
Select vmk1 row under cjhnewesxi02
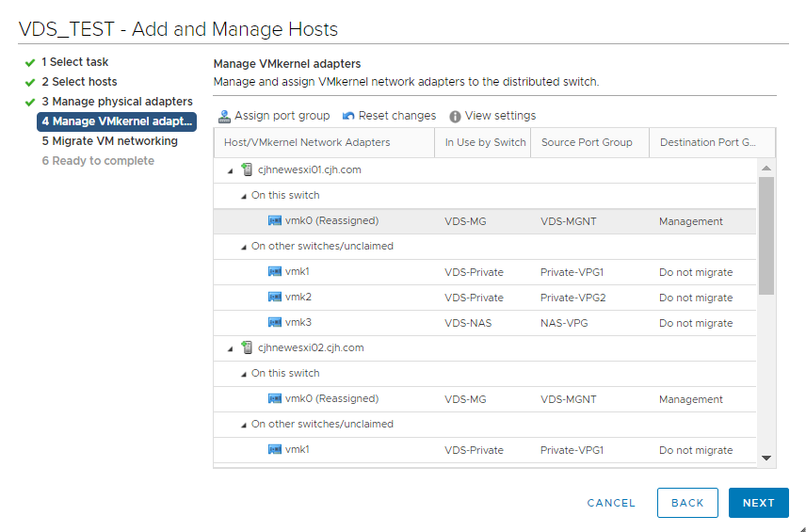click(485, 450)
